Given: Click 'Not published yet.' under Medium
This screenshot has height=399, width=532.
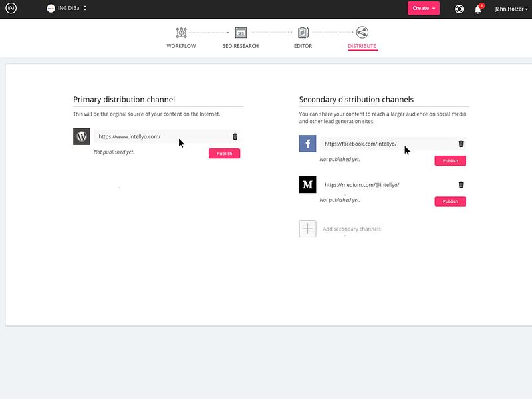Looking at the screenshot, I should [x=340, y=200].
